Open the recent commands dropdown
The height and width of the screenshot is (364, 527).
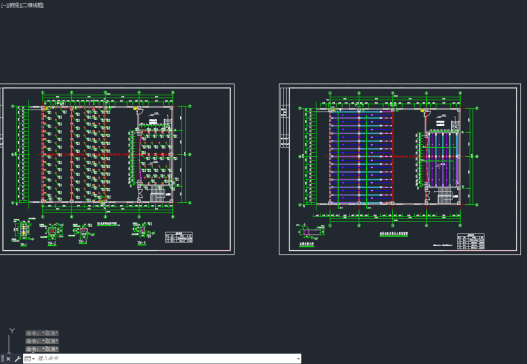tap(30, 359)
